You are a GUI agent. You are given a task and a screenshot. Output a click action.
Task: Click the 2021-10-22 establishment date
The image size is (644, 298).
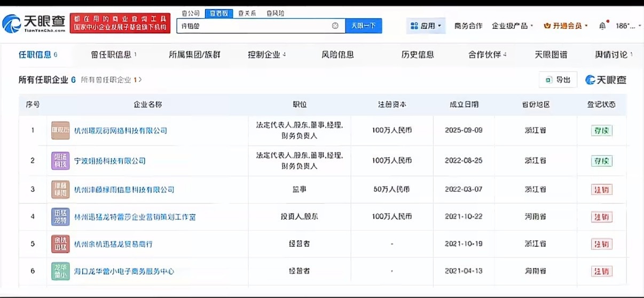click(464, 217)
